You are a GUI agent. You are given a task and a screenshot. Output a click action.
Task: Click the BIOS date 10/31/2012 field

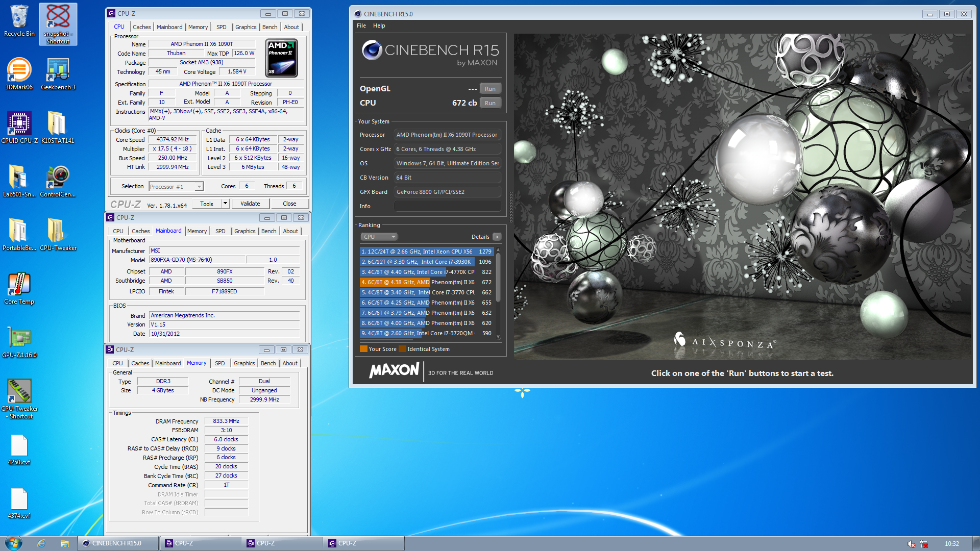224,334
